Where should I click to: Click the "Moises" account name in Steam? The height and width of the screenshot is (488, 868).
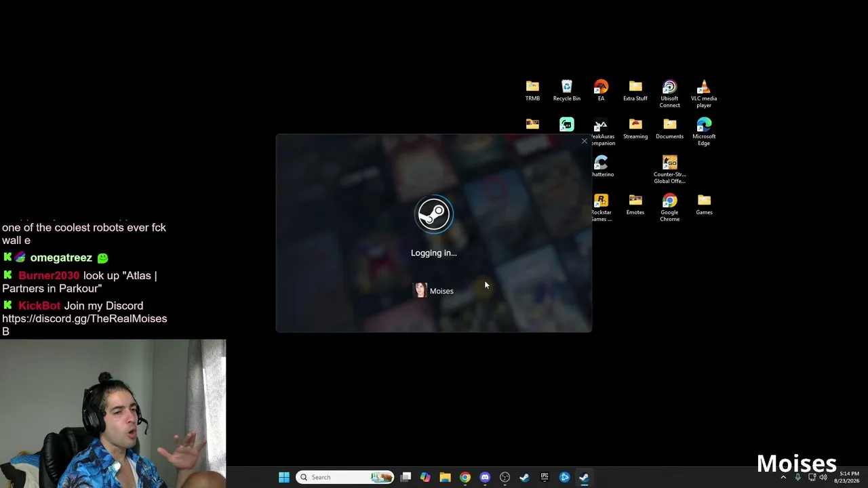[441, 291]
